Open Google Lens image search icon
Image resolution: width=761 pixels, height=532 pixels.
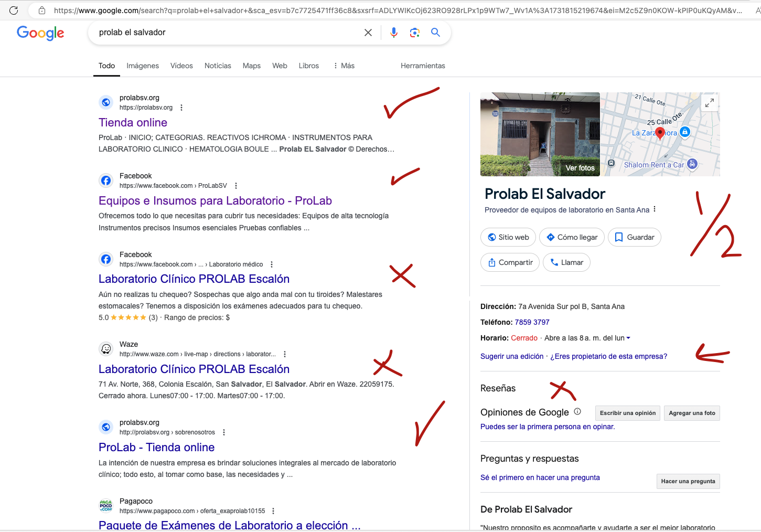415,33
